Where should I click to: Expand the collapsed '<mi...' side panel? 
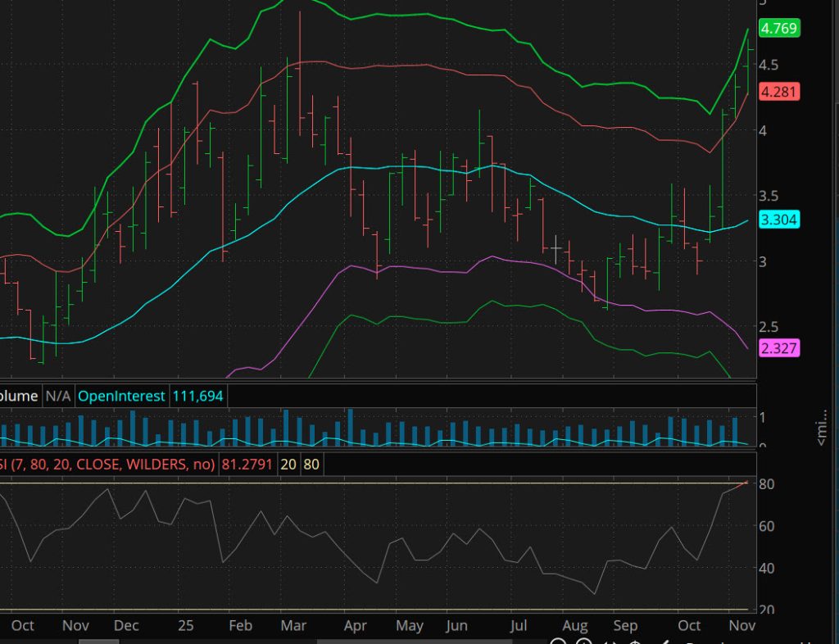pyautogui.click(x=822, y=428)
